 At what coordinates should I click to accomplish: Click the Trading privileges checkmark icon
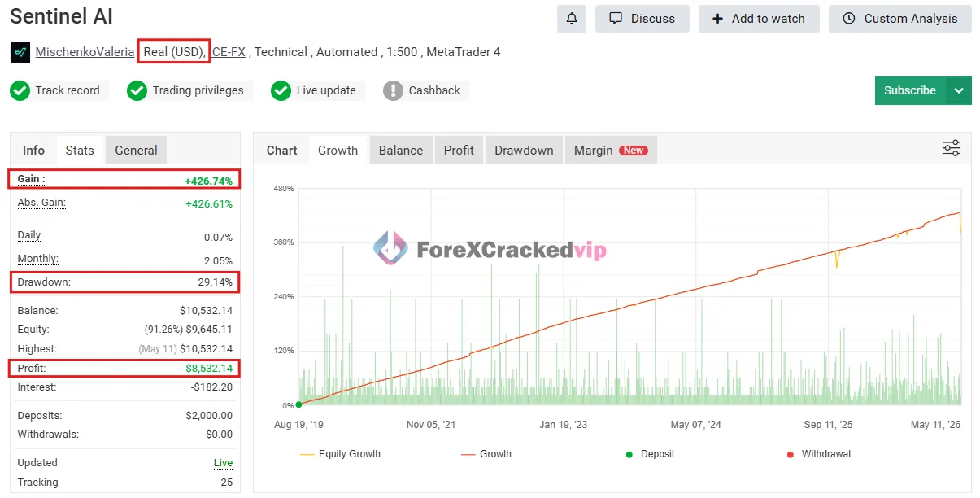[137, 90]
